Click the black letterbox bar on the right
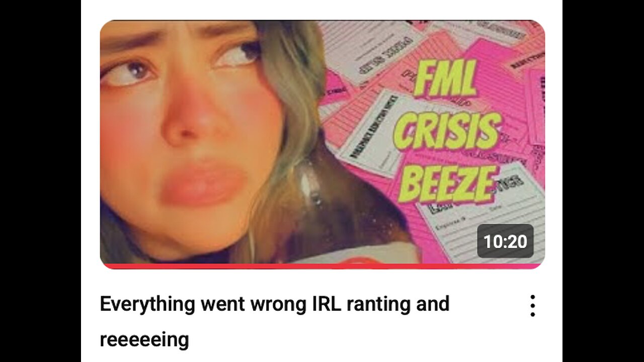The image size is (644, 362). (x=603, y=181)
